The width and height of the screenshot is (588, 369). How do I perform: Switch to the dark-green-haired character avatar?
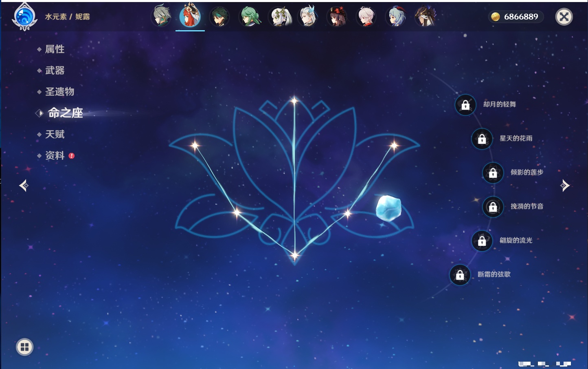click(219, 17)
